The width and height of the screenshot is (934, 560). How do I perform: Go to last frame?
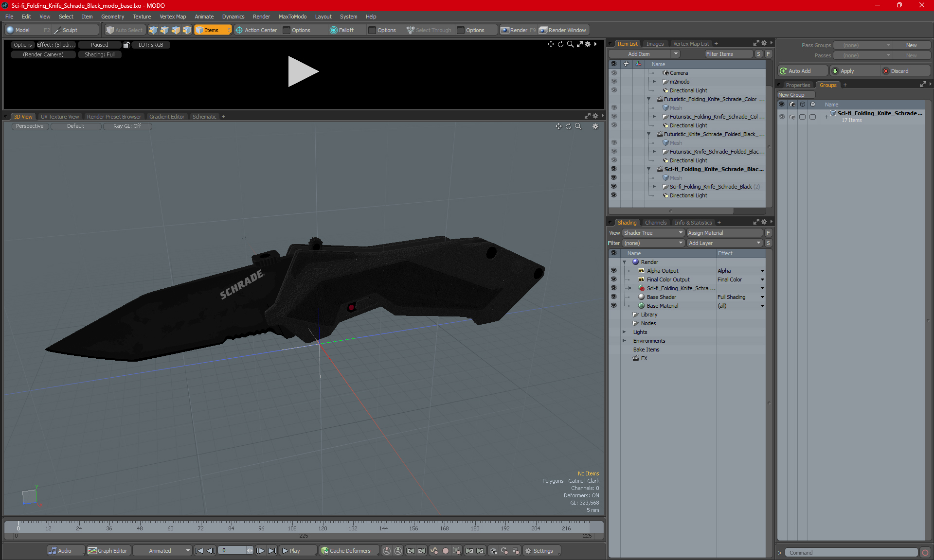coord(272,551)
